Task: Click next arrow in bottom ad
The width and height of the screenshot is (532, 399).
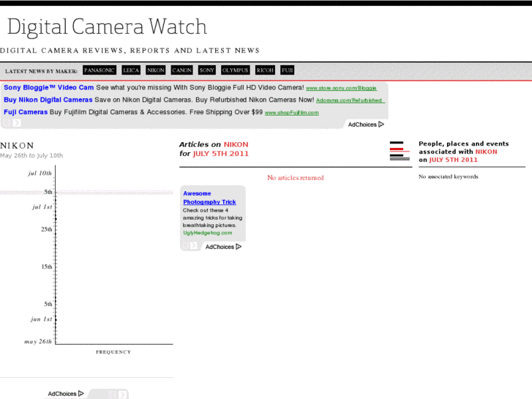Action: [122, 395]
